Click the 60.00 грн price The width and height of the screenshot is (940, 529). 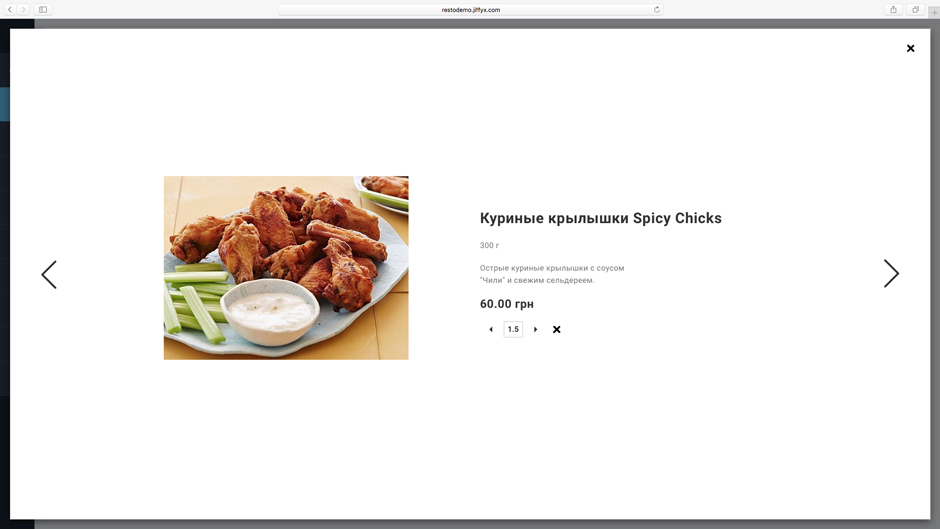(506, 304)
